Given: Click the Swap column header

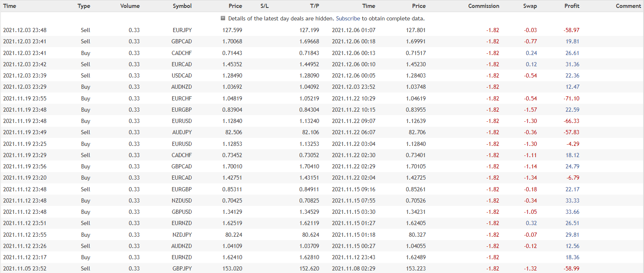Looking at the screenshot, I should [530, 6].
